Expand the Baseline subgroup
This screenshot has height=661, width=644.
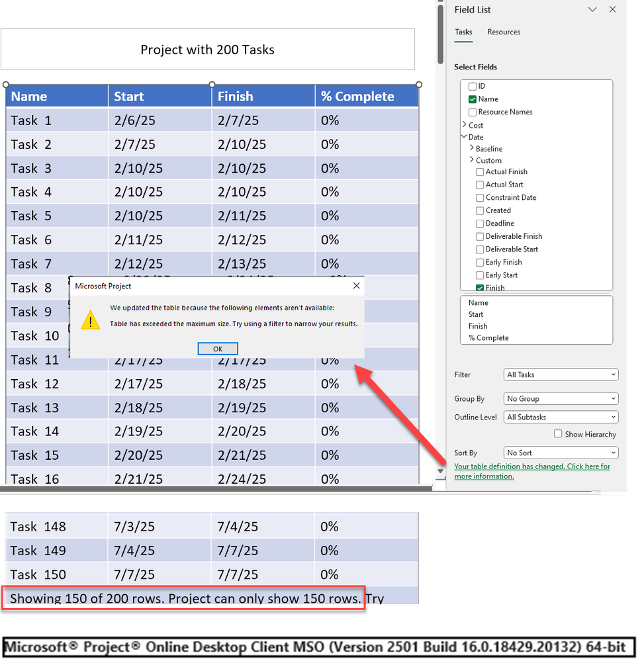[x=471, y=148]
